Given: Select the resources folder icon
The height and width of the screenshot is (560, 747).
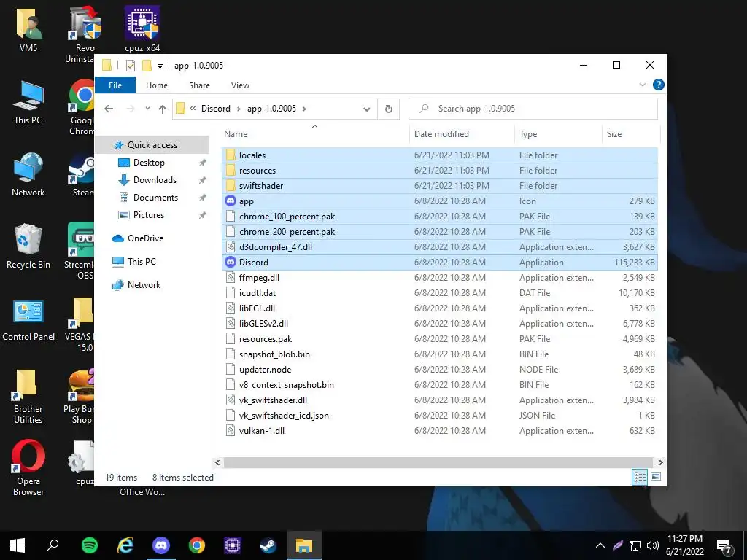Looking at the screenshot, I should tap(231, 170).
